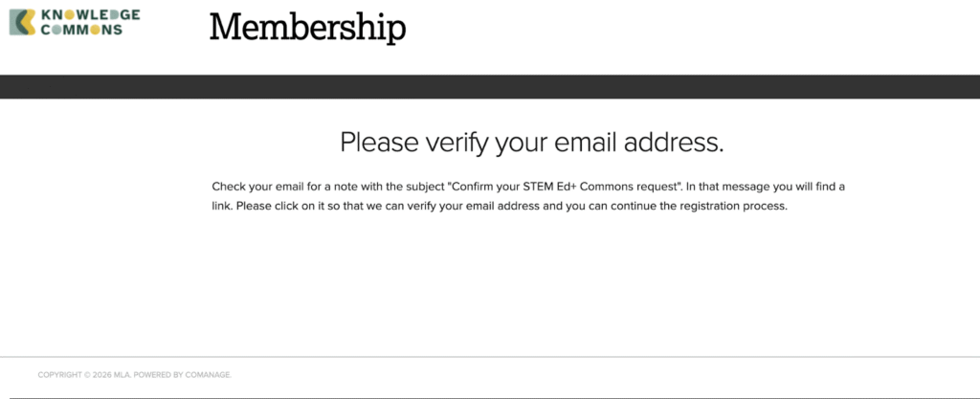Click the Knowledge Commons logo icon
The width and height of the screenshot is (980, 399).
click(23, 22)
